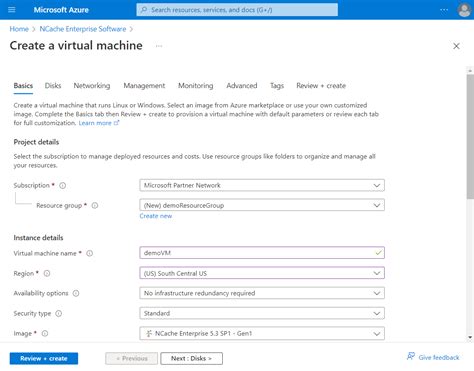
Task: Expand the Subscription dropdown
Action: point(262,185)
